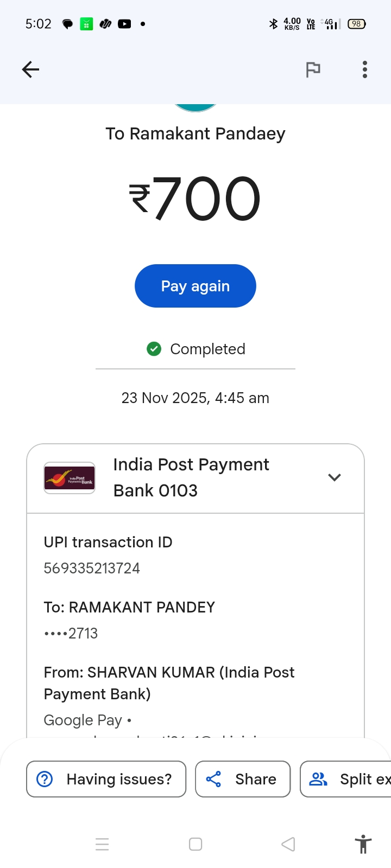Collapse the bank details chevron
Image resolution: width=391 pixels, height=868 pixels.
(x=335, y=477)
